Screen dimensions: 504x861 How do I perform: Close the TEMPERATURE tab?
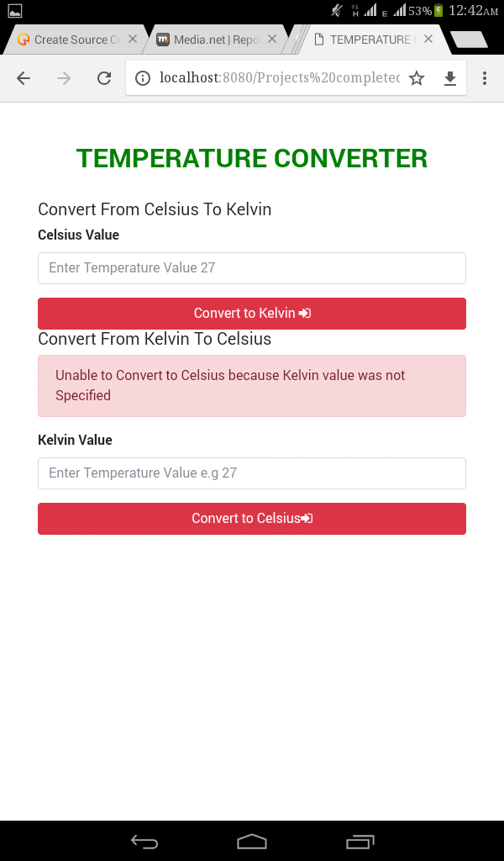coord(428,39)
